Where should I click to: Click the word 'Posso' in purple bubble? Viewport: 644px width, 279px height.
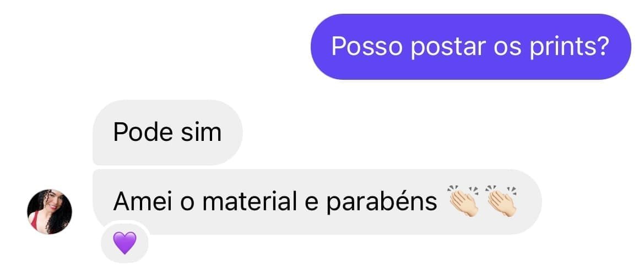tap(367, 46)
